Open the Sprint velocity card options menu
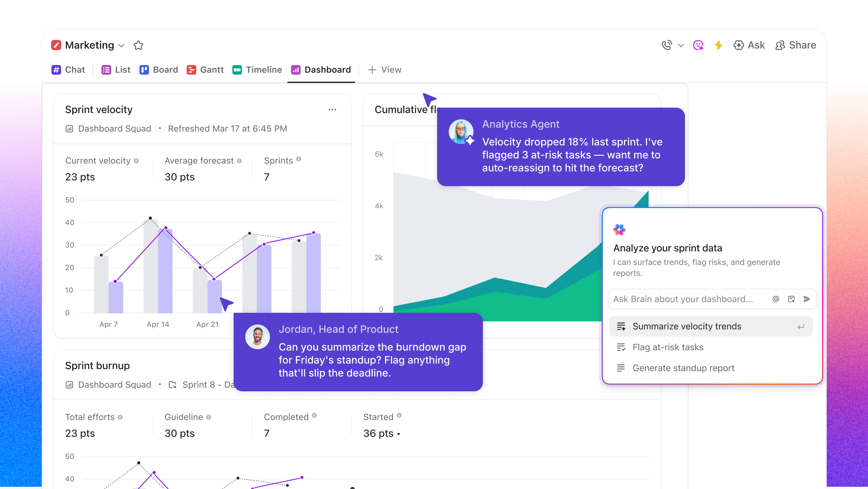 point(333,110)
